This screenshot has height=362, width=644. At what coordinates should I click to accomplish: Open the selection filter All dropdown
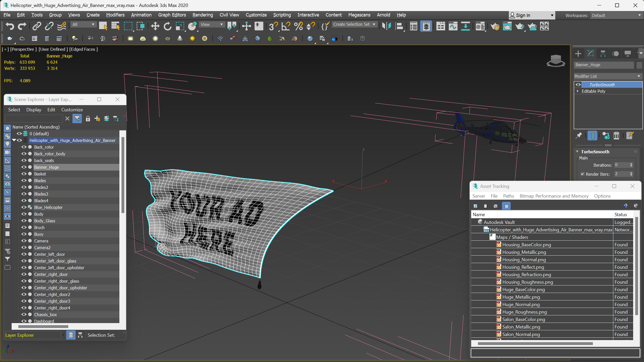pos(84,24)
